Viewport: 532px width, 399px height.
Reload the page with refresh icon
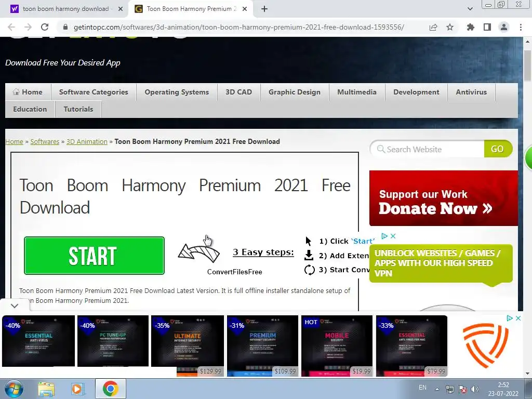[x=45, y=27]
